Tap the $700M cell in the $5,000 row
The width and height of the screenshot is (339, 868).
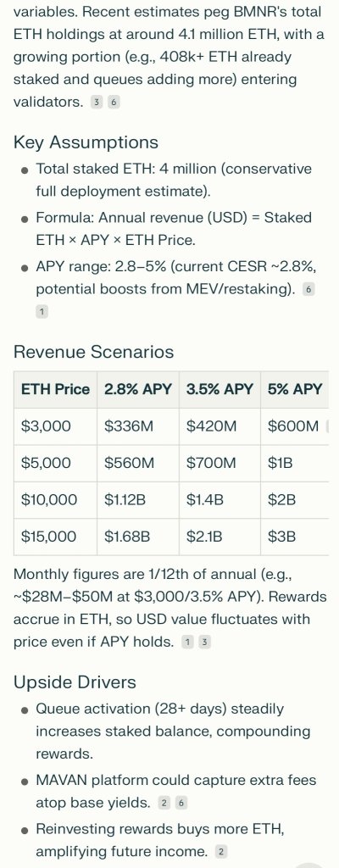[220, 463]
